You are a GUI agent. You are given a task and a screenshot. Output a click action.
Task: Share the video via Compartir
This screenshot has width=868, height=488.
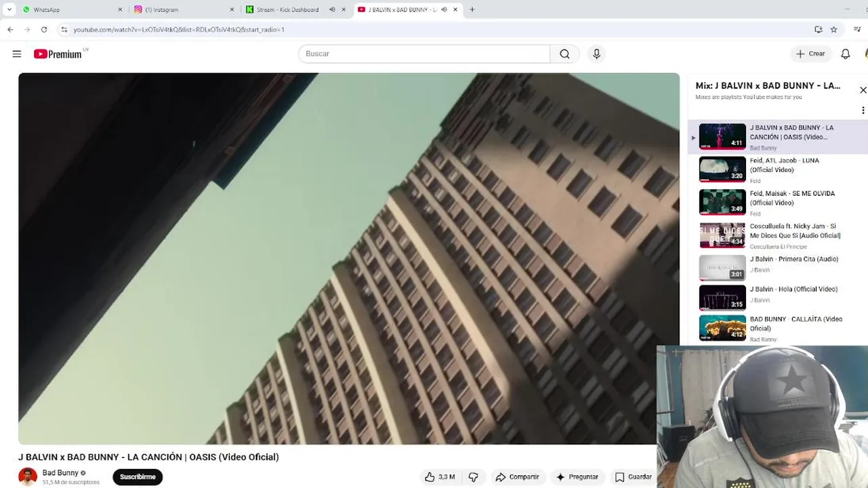517,477
